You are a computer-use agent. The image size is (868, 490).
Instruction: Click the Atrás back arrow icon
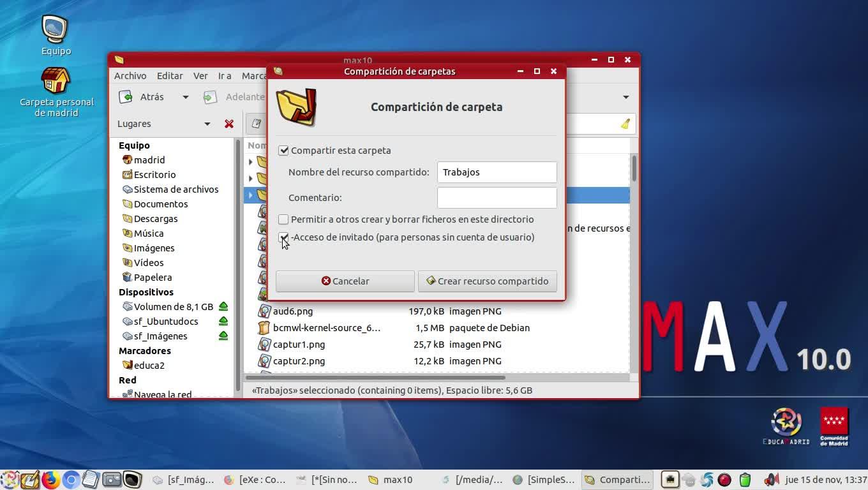click(126, 97)
